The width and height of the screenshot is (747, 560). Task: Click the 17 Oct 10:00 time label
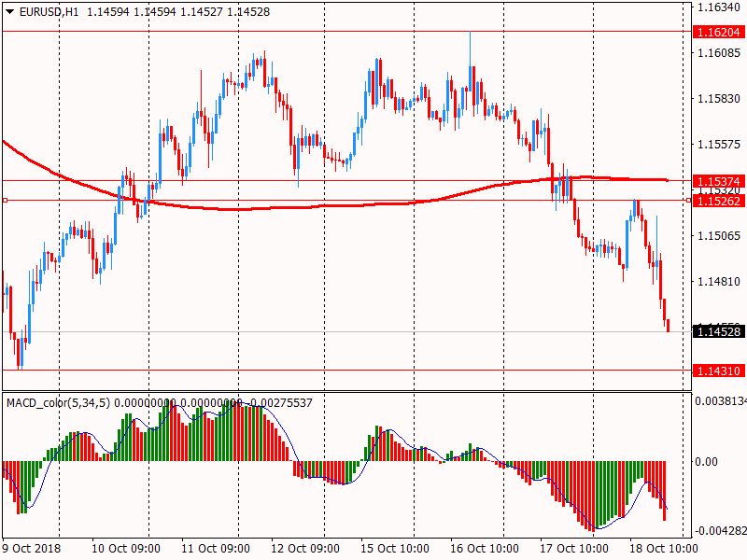click(574, 549)
